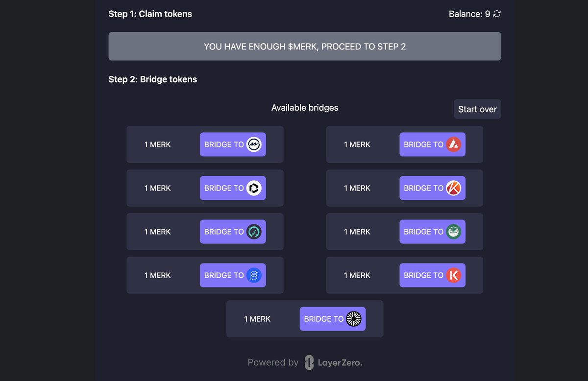The height and width of the screenshot is (381, 588).
Task: Click '1 MERK' in the Fantom bridge row
Action: (157, 275)
